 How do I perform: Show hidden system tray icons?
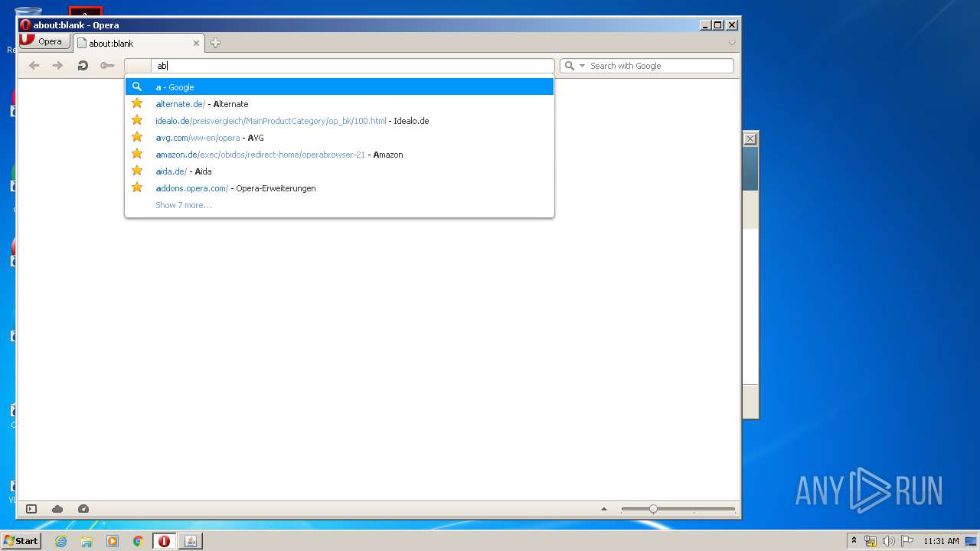(x=854, y=541)
